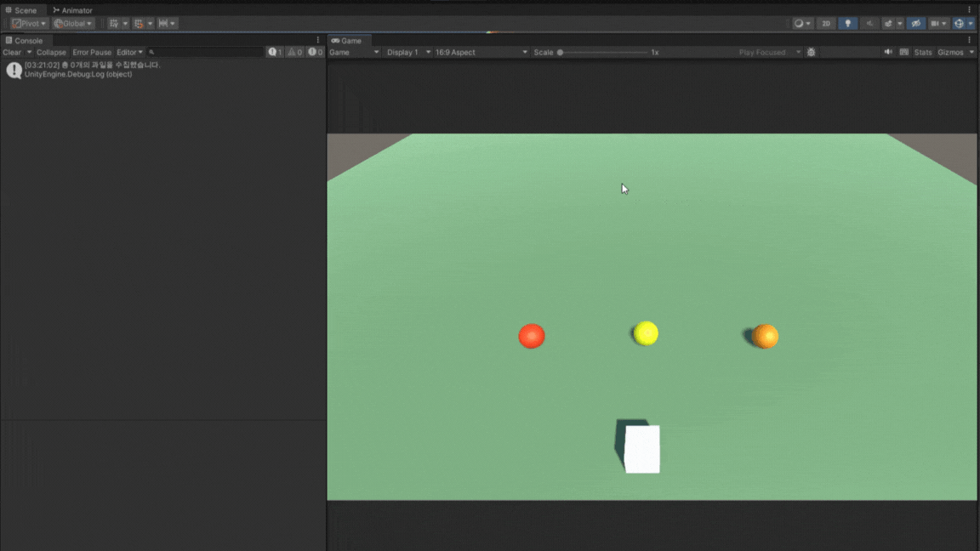The height and width of the screenshot is (551, 980).
Task: Toggle the shortcuts keyboard icon
Action: click(904, 53)
